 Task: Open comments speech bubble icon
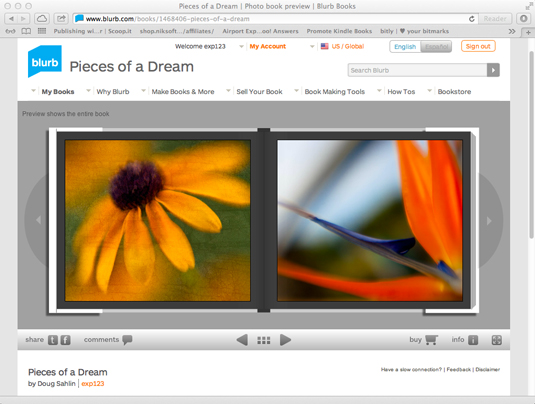[127, 340]
